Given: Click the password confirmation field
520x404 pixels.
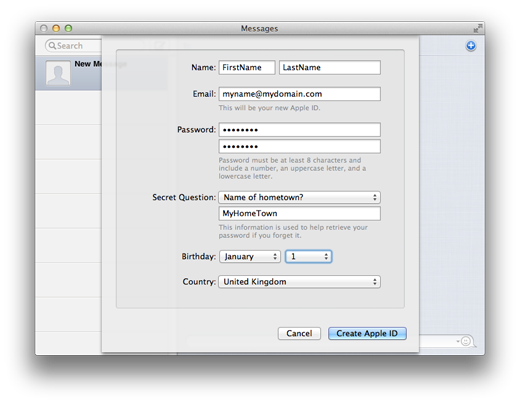Looking at the screenshot, I should (x=299, y=146).
